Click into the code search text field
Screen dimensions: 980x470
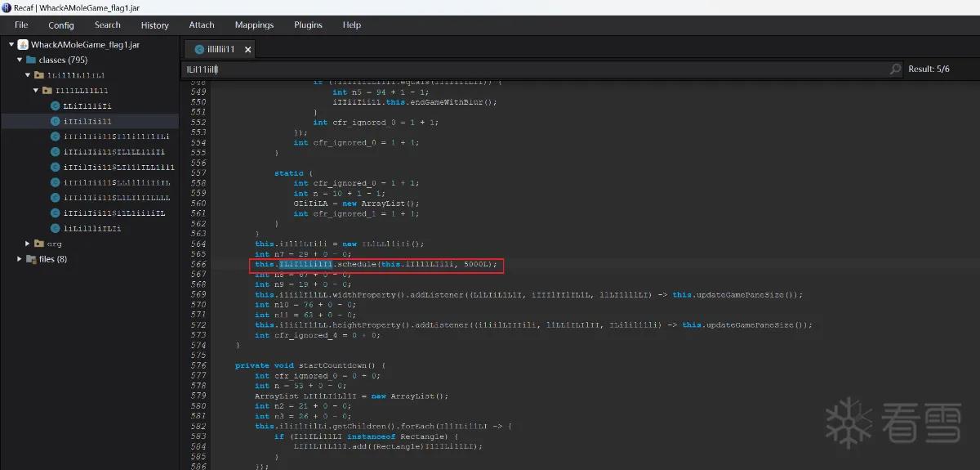pyautogui.click(x=534, y=69)
